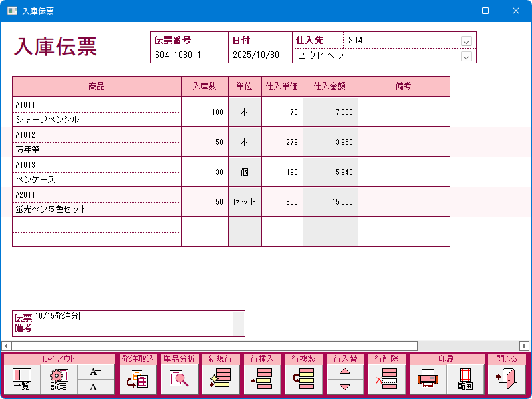Image resolution: width=532 pixels, height=399 pixels.
Task: Print the slip with printer icon
Action: pos(428,380)
